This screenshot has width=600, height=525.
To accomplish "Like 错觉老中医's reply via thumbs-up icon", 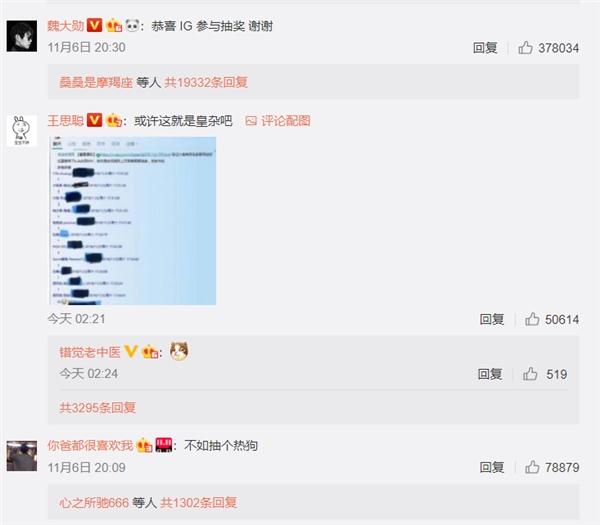I will 530,373.
